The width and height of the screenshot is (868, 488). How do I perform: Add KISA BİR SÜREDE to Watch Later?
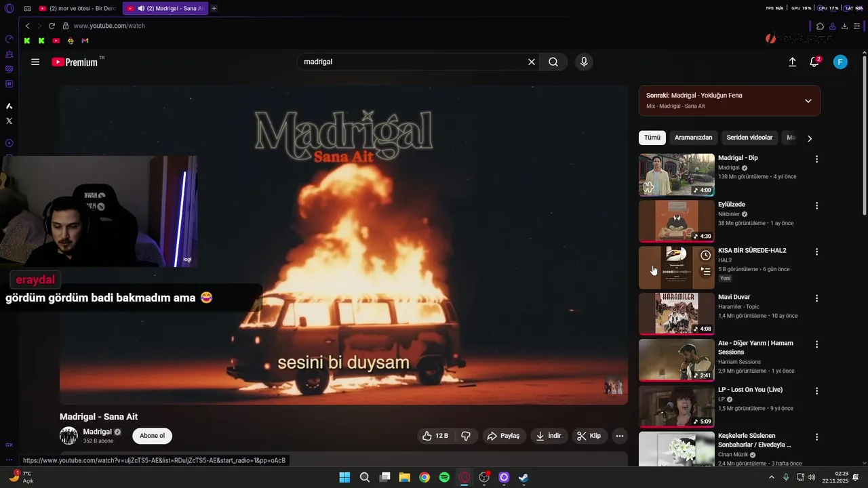tap(705, 256)
